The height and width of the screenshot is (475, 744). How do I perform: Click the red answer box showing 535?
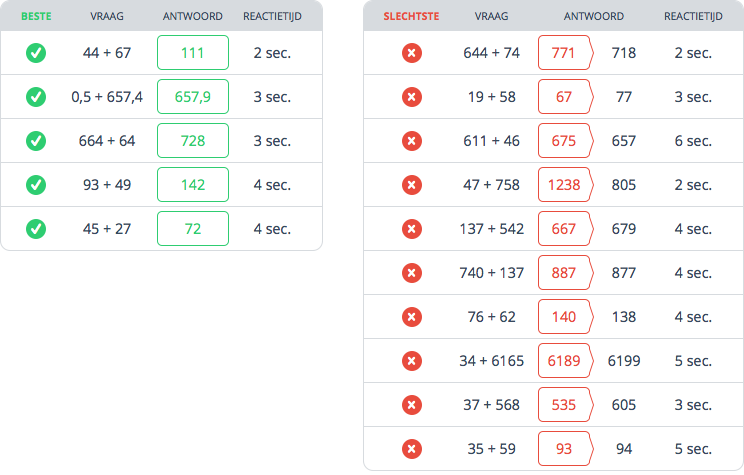point(566,405)
